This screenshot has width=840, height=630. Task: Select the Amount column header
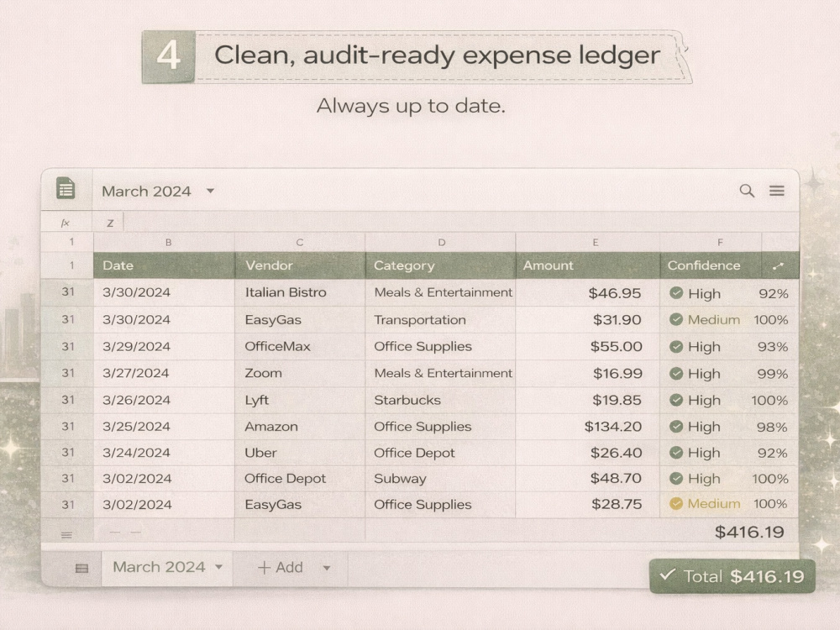(588, 265)
